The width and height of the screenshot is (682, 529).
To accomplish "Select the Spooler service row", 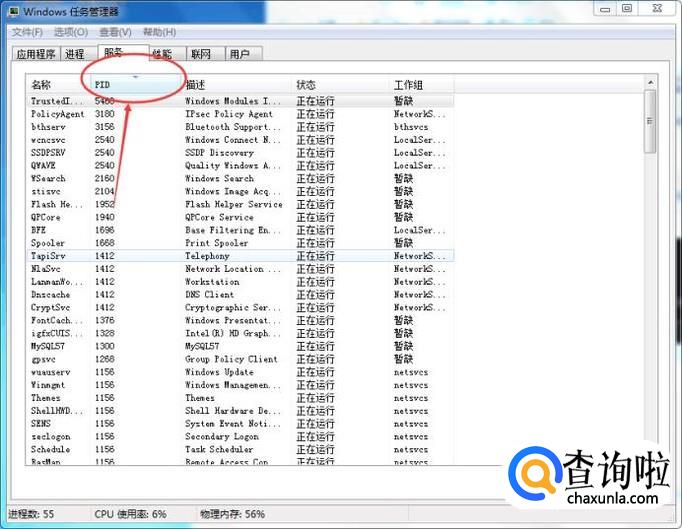I will point(240,243).
